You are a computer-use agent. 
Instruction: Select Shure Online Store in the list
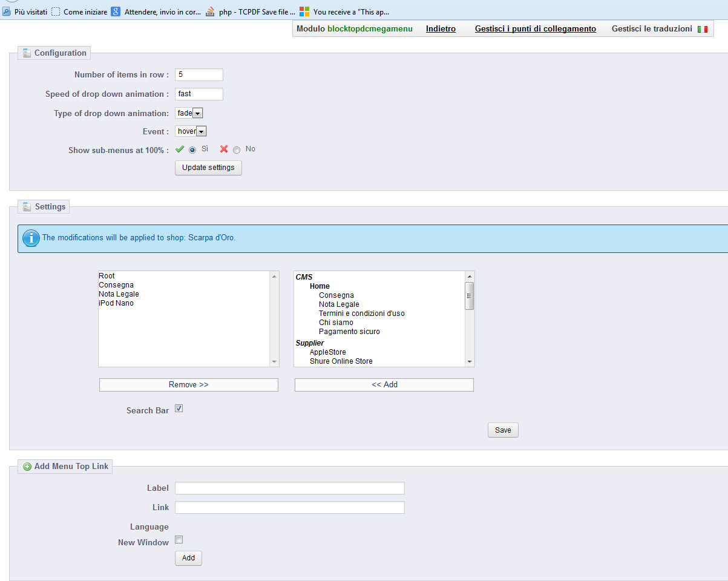pos(341,361)
